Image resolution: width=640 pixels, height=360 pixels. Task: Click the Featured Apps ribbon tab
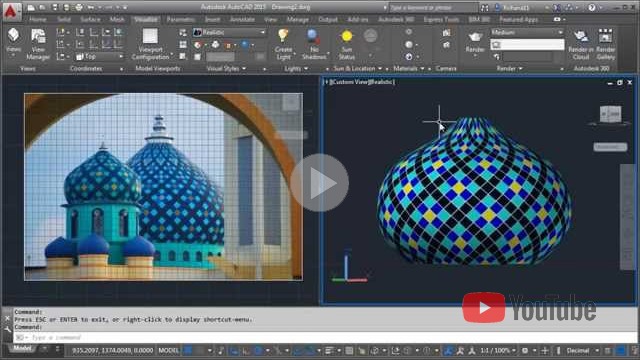click(518, 19)
